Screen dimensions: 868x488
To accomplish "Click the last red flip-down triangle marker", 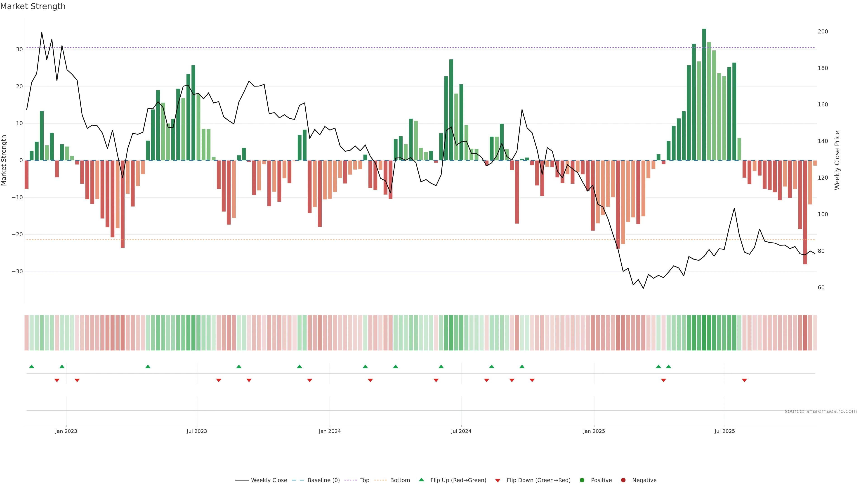I will click(x=744, y=380).
